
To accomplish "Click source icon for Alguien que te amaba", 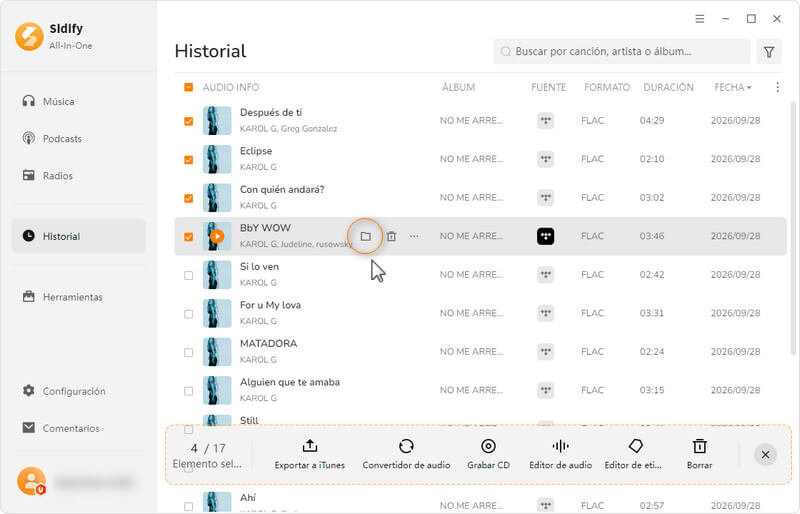I will coord(545,390).
